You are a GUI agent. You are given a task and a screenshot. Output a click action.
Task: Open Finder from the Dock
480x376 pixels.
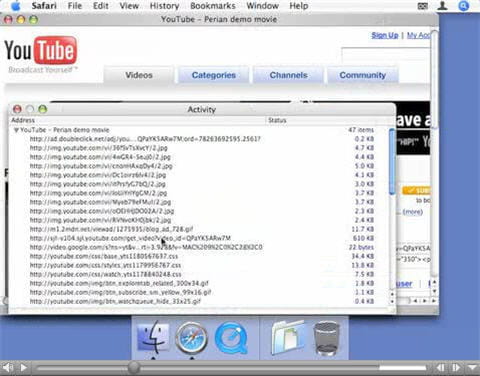pyautogui.click(x=153, y=337)
